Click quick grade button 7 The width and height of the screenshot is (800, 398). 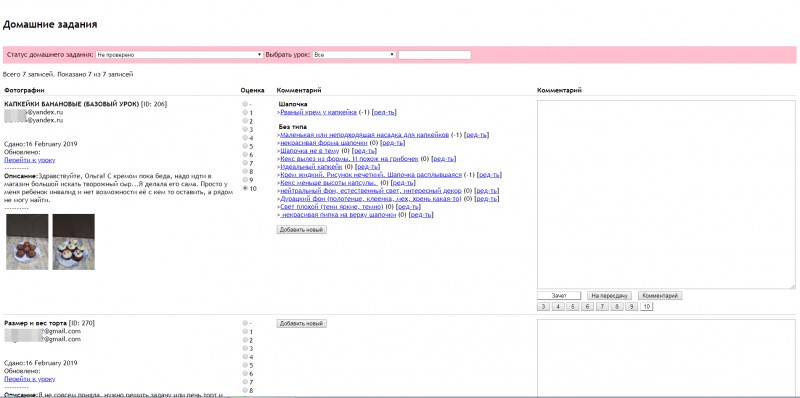click(603, 307)
